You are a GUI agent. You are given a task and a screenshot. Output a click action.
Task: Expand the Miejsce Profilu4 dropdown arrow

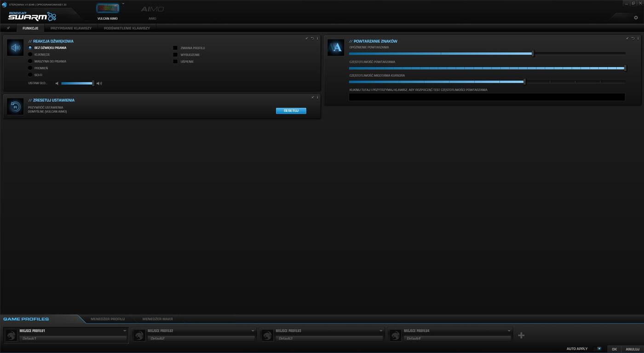coord(509,331)
